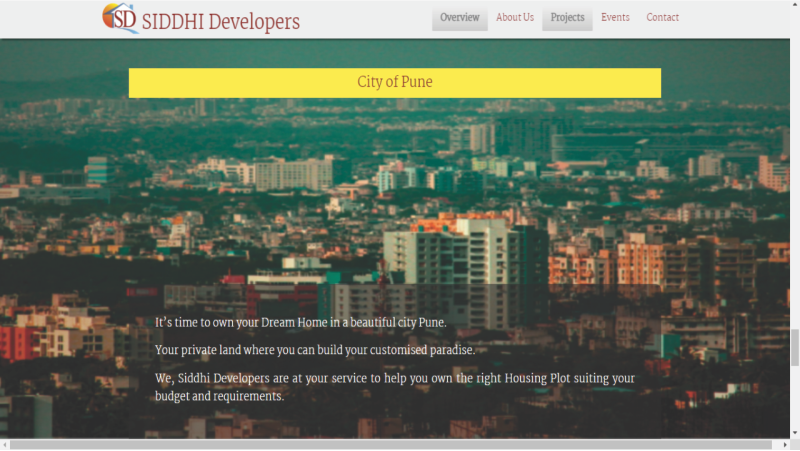Click the SIDDHI Developers site title
The image size is (800, 451).
[220, 22]
